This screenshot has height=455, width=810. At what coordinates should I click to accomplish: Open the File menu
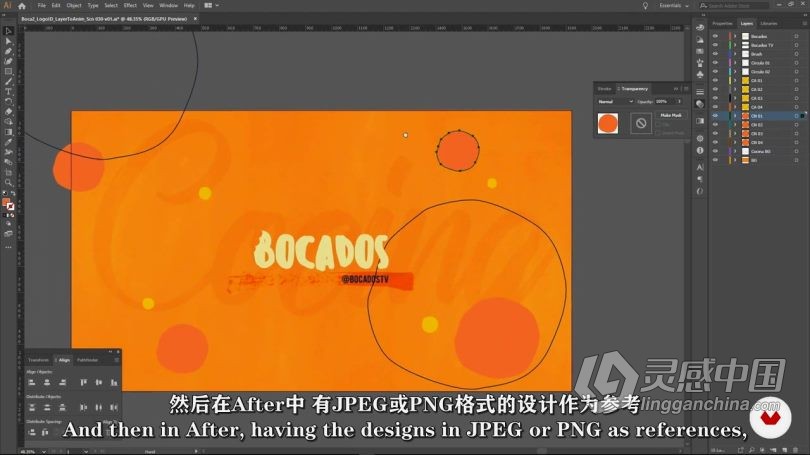41,6
